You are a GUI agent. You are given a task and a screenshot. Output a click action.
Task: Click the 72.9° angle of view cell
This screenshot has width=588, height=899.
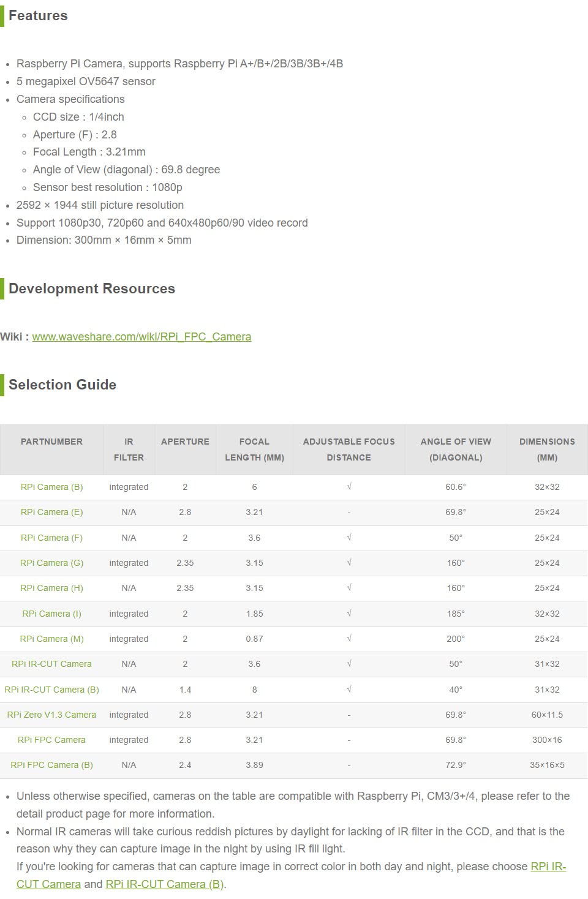point(456,765)
